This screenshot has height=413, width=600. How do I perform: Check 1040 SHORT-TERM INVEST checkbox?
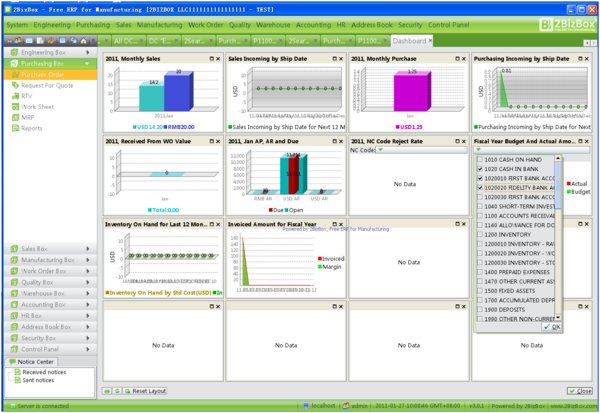click(480, 206)
